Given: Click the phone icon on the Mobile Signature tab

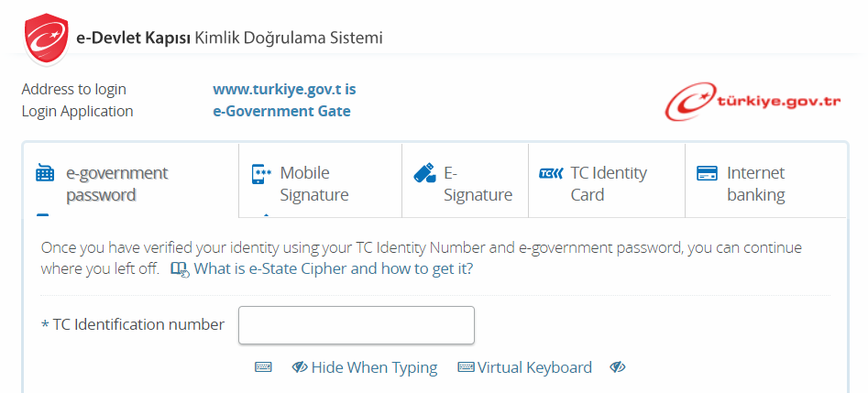Looking at the screenshot, I should (x=261, y=174).
